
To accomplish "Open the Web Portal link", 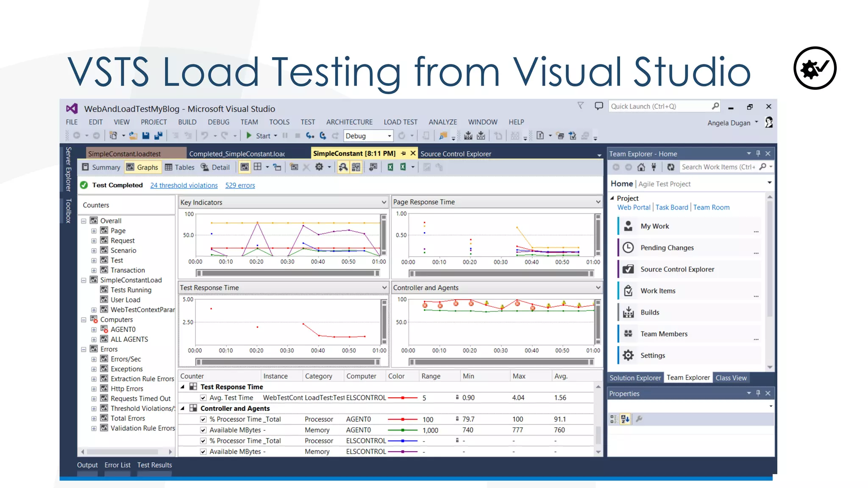I will 634,208.
